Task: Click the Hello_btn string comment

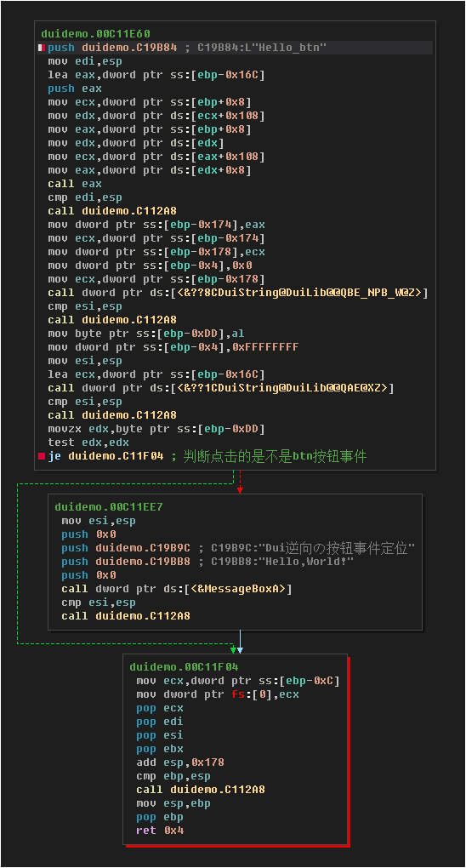Action: [255, 48]
